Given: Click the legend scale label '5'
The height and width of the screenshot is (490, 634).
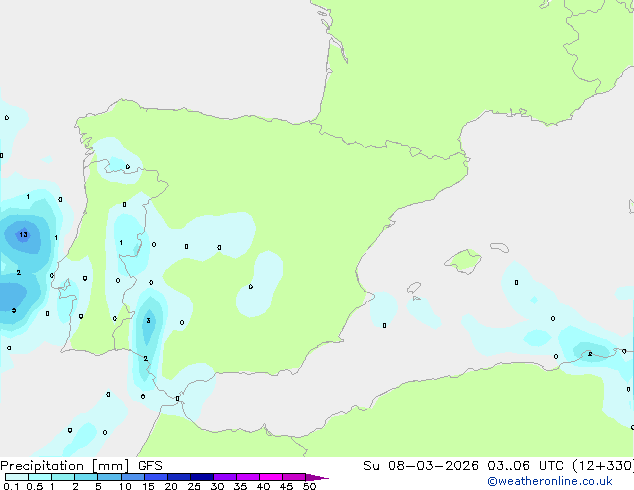Looking at the screenshot, I should (x=98, y=486).
